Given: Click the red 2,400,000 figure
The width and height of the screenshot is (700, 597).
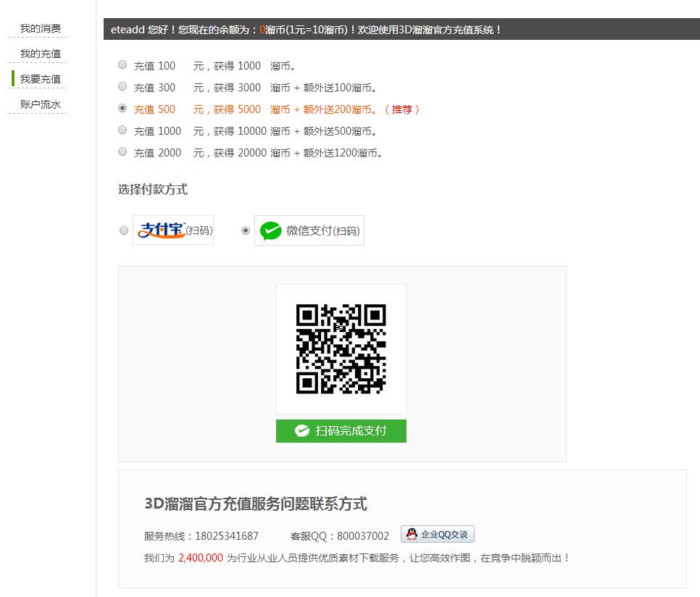Looking at the screenshot, I should tap(201, 558).
